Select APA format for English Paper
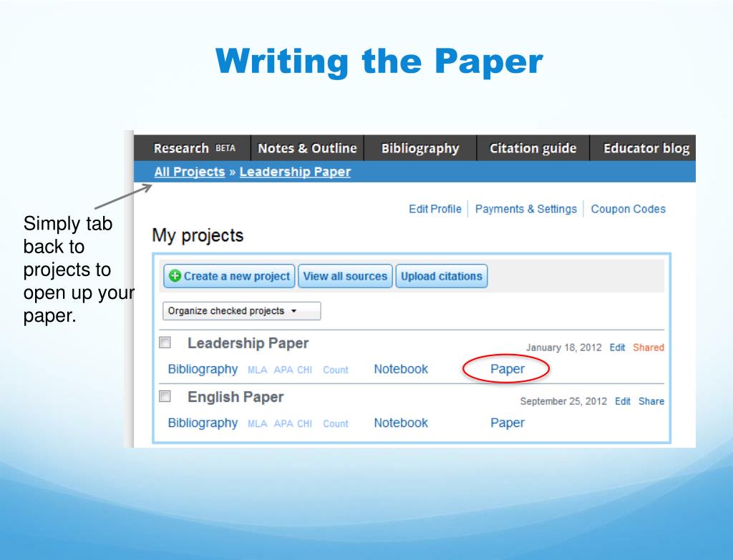Screen dimensions: 733x560 point(283,423)
